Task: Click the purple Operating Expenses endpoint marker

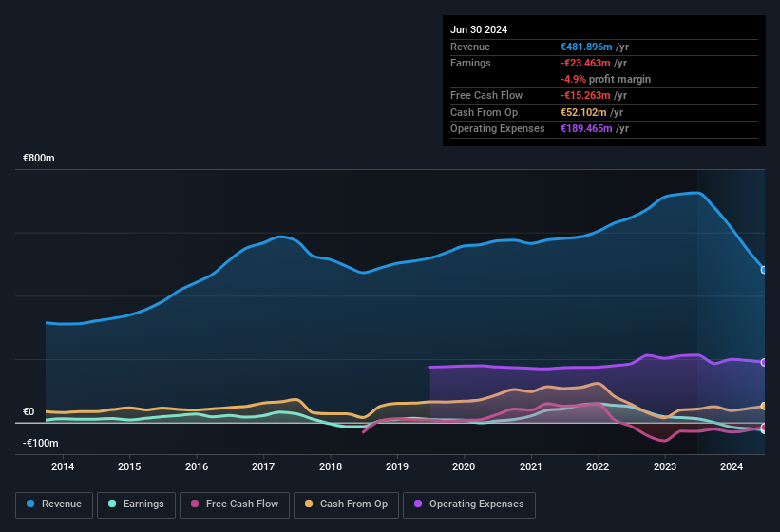Action: (x=764, y=363)
